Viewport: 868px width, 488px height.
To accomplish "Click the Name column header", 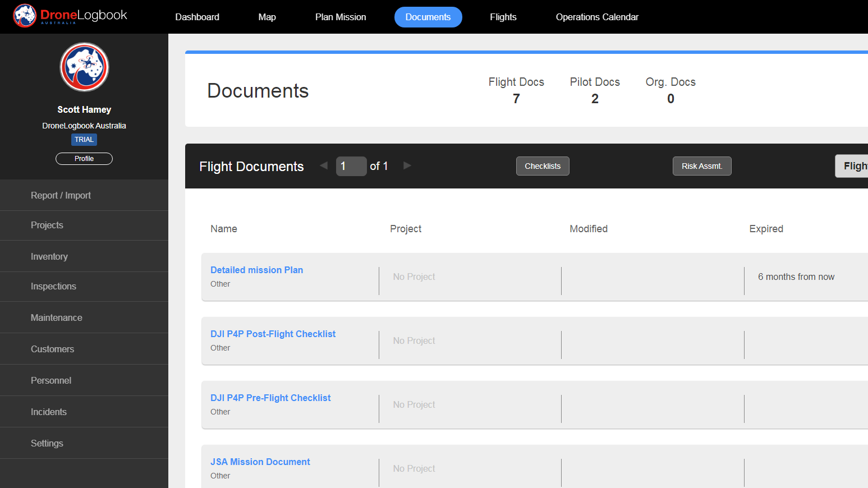I will click(224, 229).
